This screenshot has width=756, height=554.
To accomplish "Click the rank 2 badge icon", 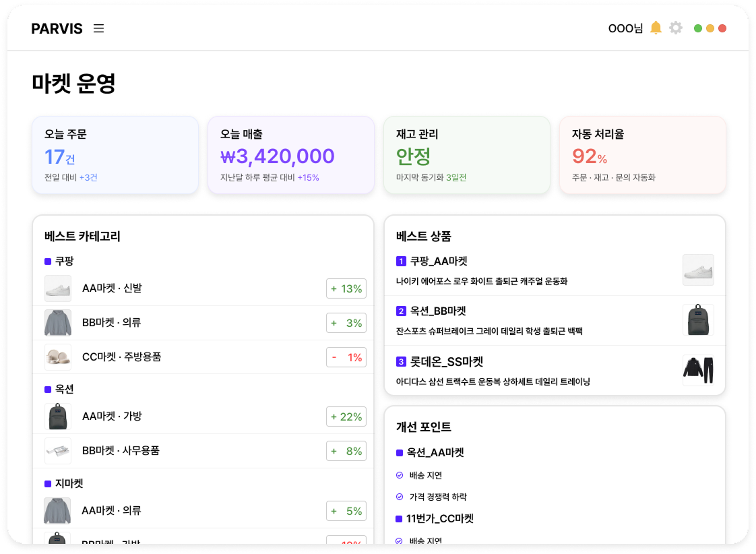I will click(x=401, y=311).
